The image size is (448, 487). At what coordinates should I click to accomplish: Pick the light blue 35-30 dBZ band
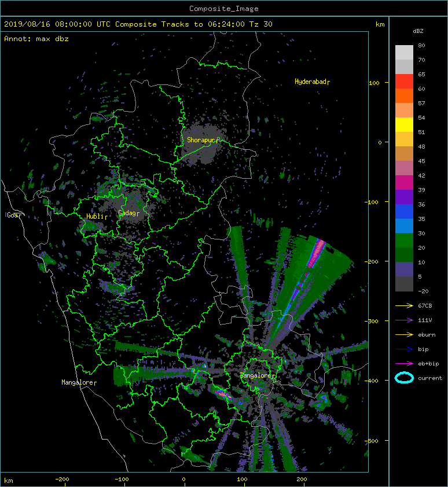(x=404, y=226)
